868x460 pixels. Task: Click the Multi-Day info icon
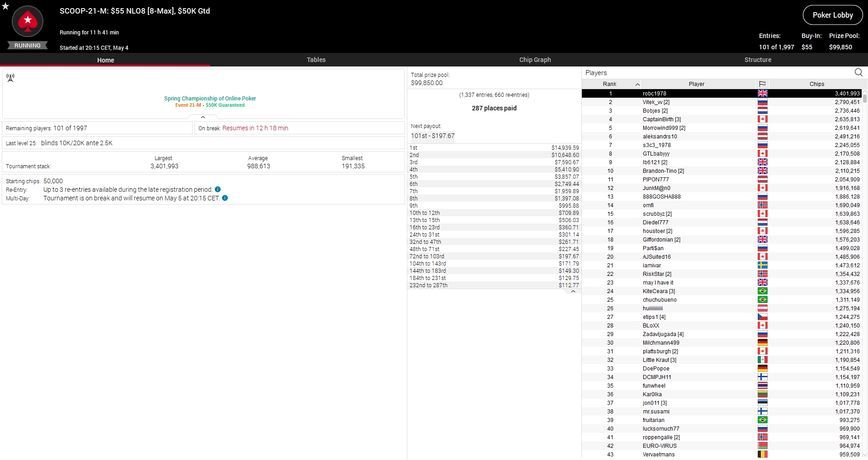tap(225, 198)
